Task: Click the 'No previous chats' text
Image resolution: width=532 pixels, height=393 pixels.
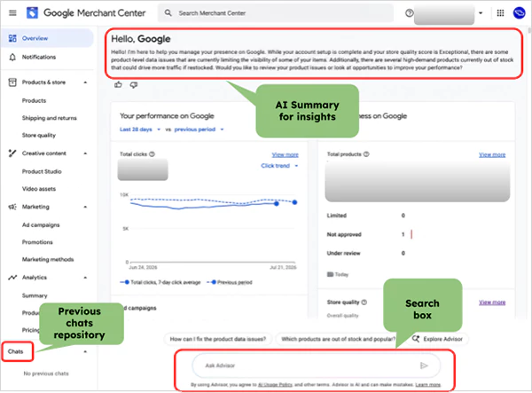Action: point(46,373)
